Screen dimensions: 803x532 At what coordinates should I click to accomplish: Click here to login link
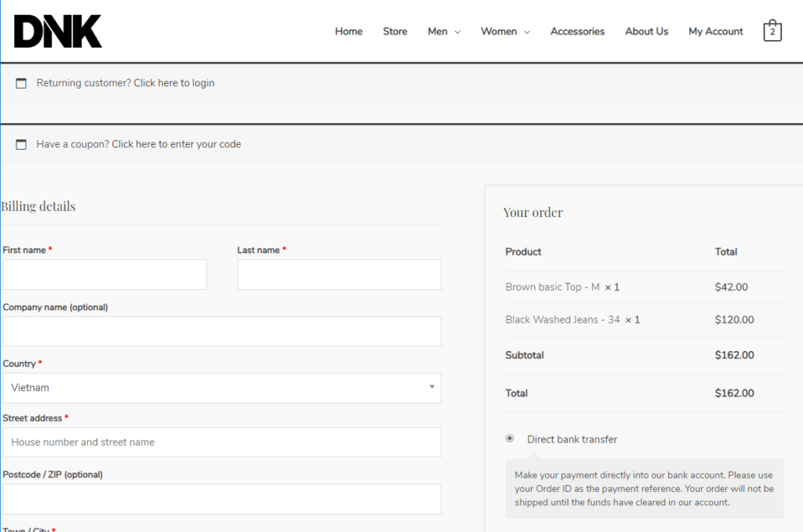tap(174, 83)
